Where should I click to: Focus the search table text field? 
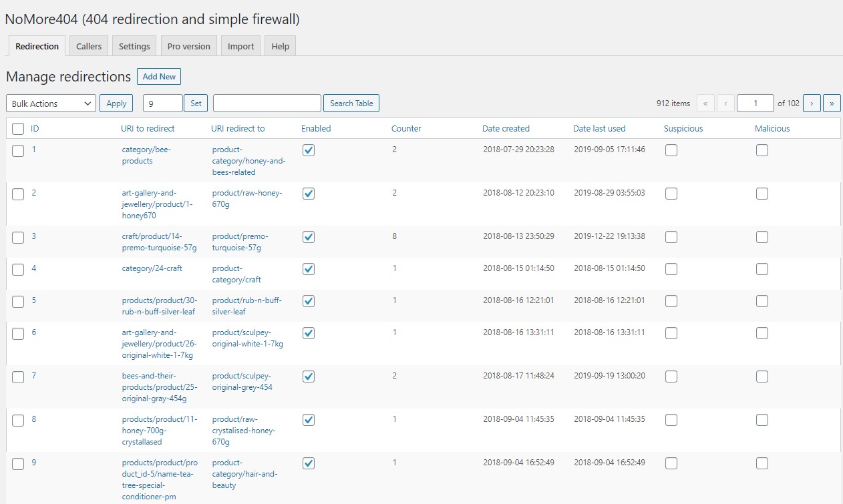(x=267, y=103)
